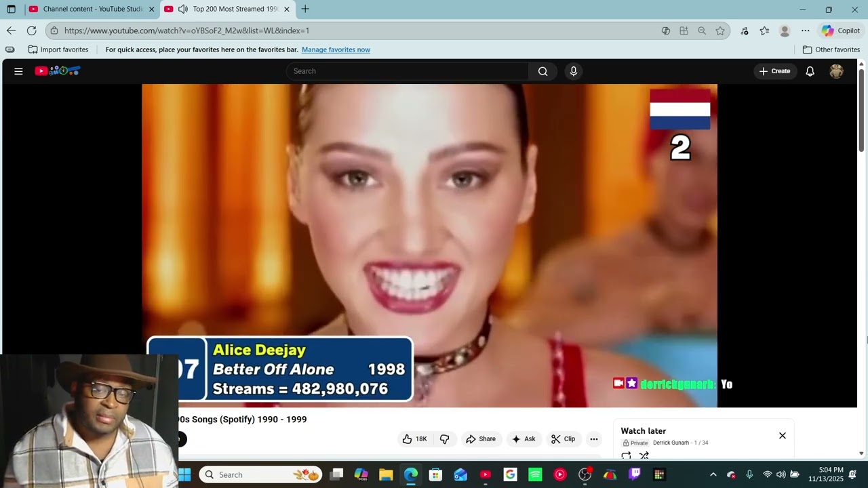
Task: Open the tab actions menu icon
Action: coord(11,9)
